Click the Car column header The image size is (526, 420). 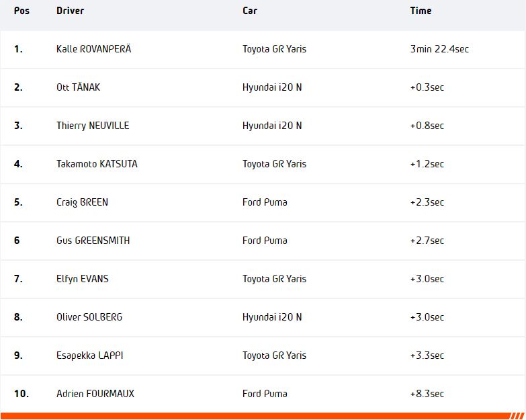coord(250,11)
